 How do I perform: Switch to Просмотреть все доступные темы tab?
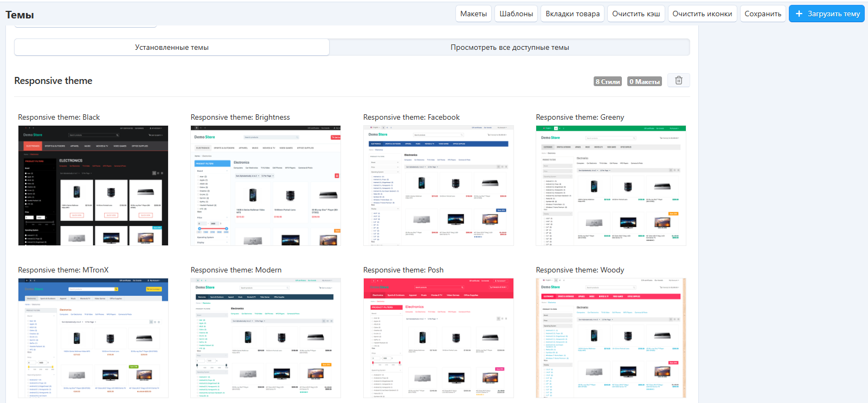click(x=509, y=48)
